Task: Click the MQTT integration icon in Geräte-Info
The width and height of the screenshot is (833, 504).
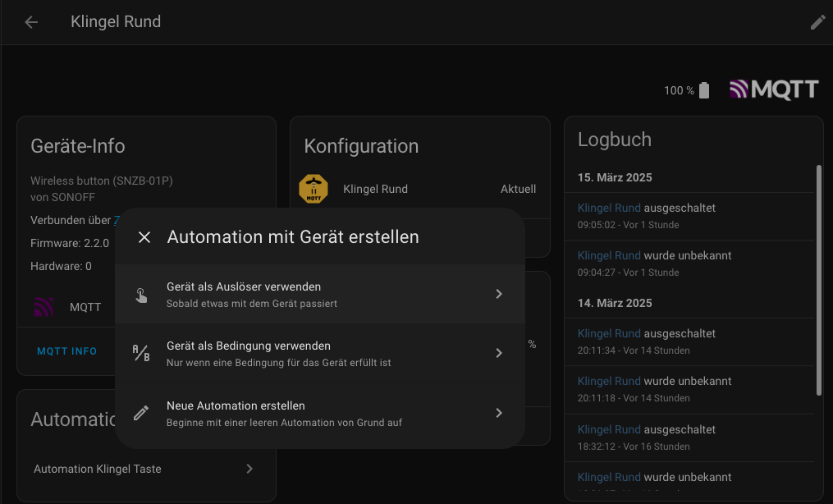Action: [x=43, y=307]
